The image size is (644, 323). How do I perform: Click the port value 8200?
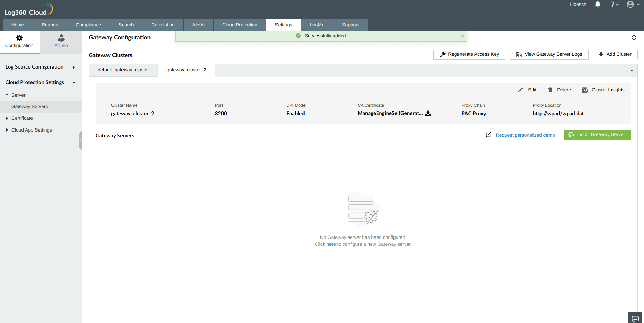click(x=221, y=114)
